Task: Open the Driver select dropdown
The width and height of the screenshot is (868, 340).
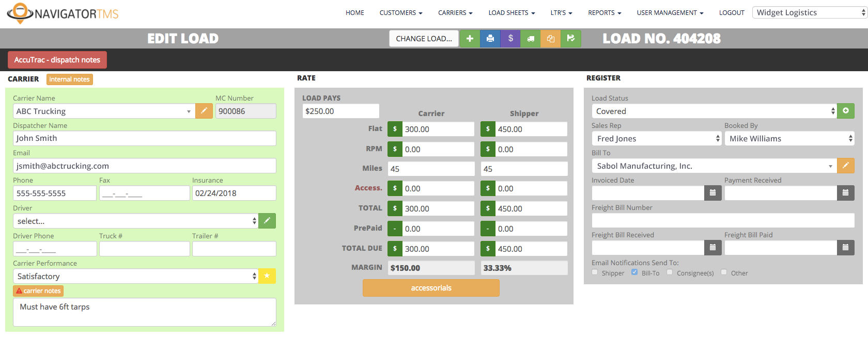Action: point(136,221)
